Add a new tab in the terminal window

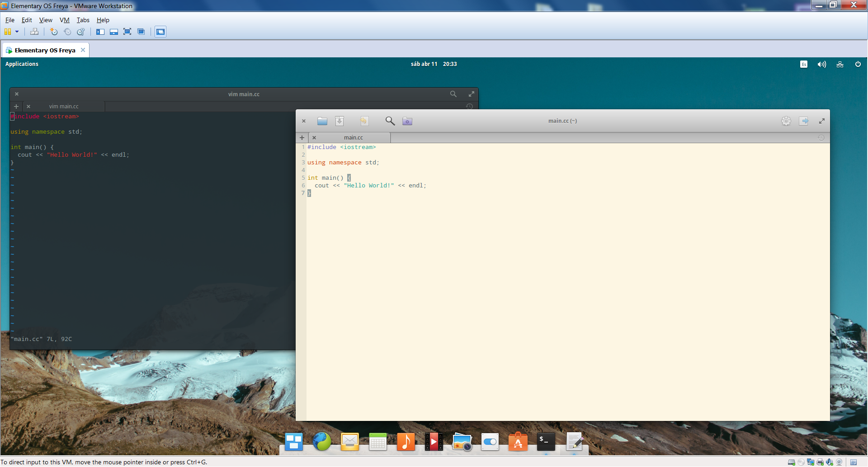[x=16, y=107]
